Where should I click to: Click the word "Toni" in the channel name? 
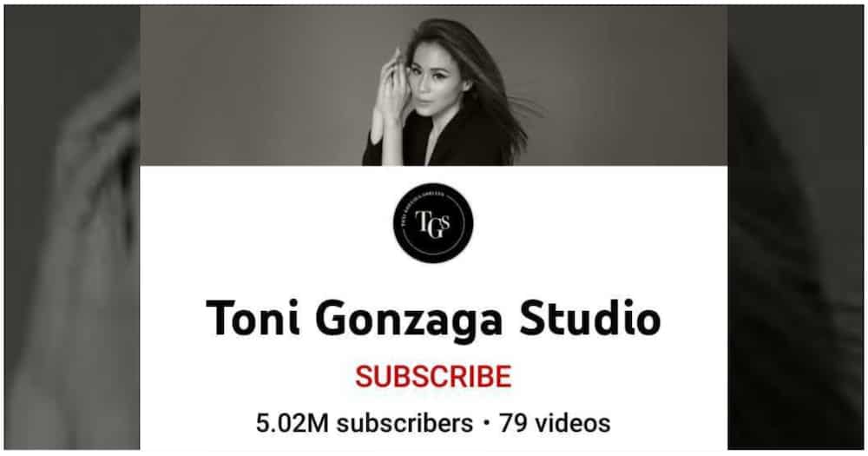pos(253,318)
